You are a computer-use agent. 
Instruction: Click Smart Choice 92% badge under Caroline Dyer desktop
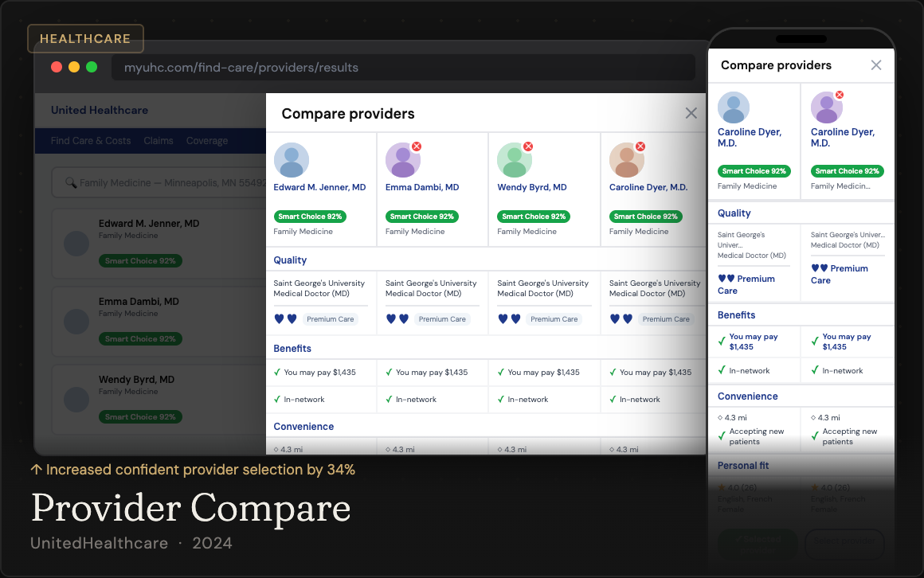pyautogui.click(x=645, y=217)
